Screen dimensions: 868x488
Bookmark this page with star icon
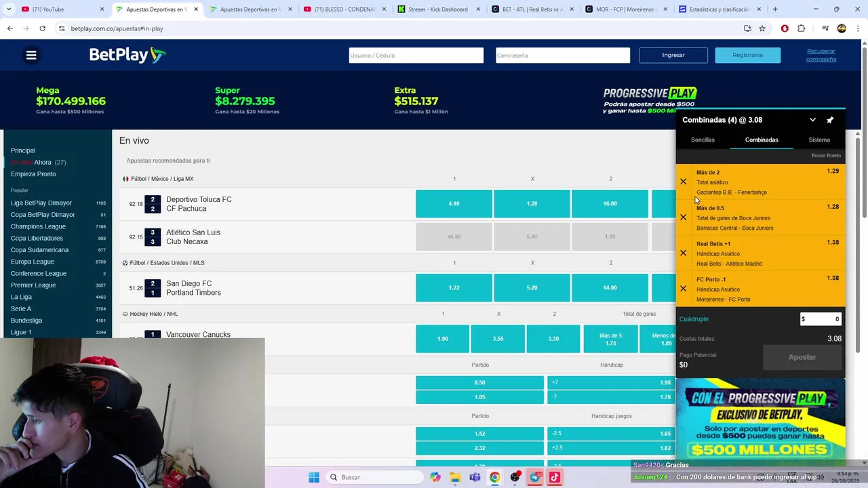762,28
